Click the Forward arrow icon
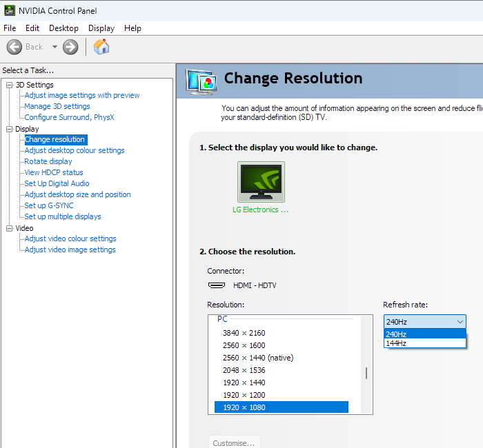The image size is (483, 448). [x=70, y=47]
